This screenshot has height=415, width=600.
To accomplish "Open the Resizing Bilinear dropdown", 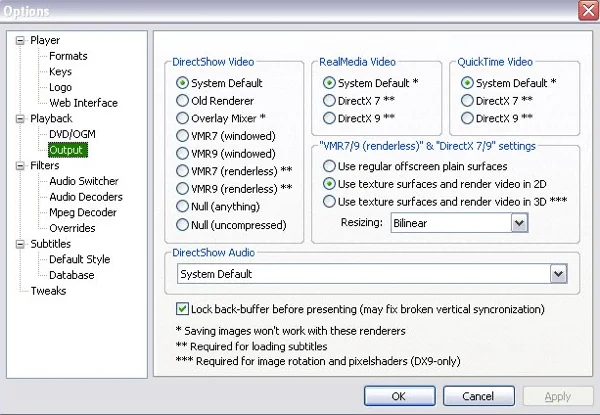I will [518, 223].
